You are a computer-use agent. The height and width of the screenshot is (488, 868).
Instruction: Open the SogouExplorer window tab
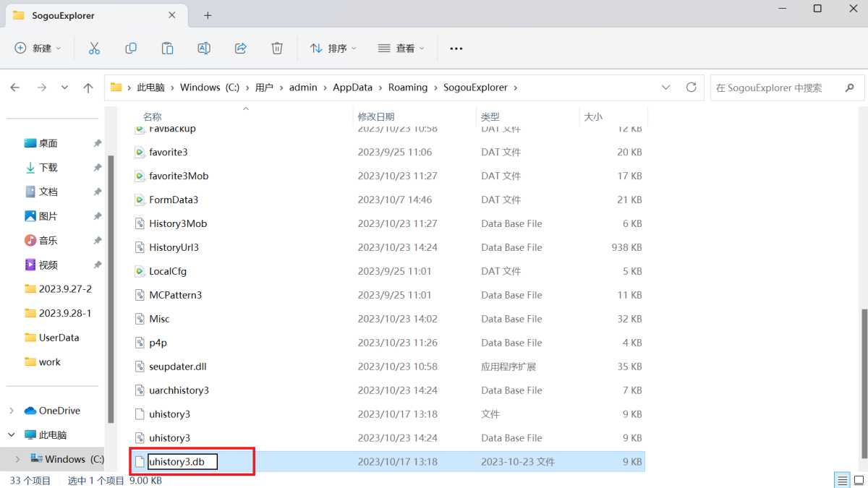64,15
